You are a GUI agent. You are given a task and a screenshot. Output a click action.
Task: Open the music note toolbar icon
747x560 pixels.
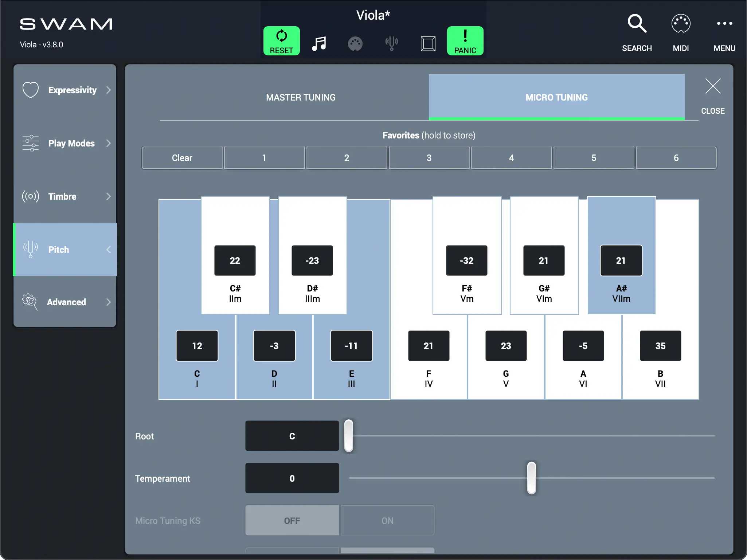point(319,44)
